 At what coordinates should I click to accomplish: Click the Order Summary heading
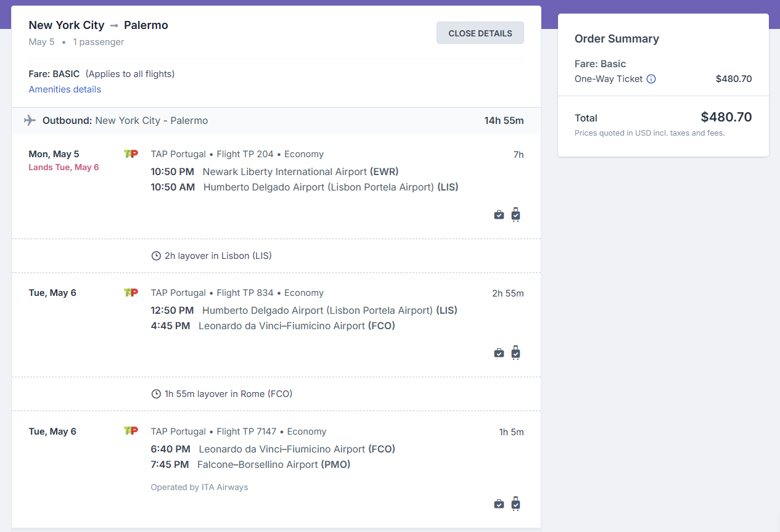[617, 39]
